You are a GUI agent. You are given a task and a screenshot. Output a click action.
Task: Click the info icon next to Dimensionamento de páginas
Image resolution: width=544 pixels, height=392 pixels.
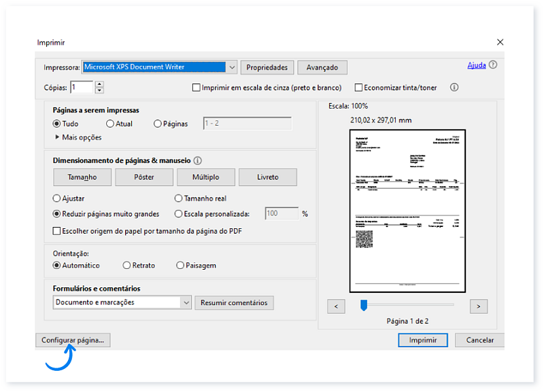tap(197, 161)
